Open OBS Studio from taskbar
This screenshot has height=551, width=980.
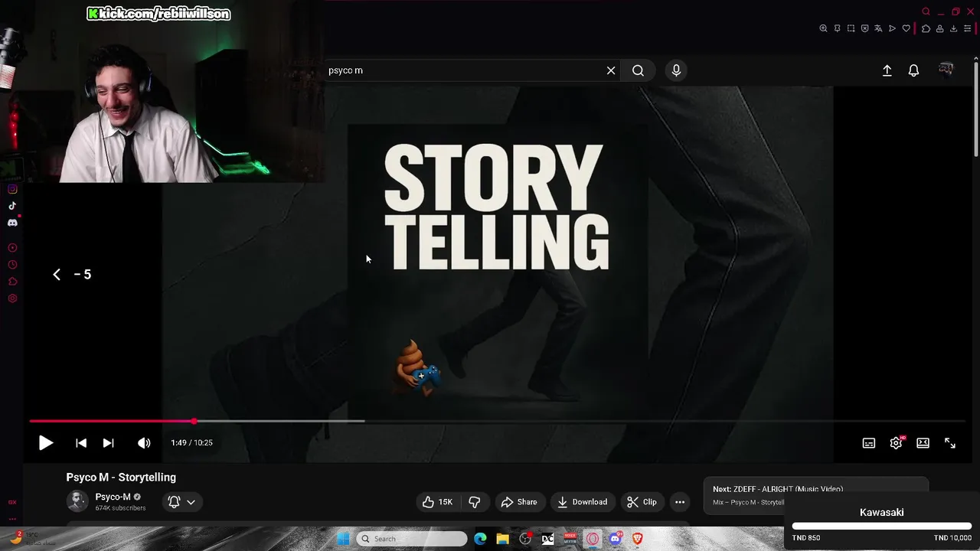click(x=525, y=539)
